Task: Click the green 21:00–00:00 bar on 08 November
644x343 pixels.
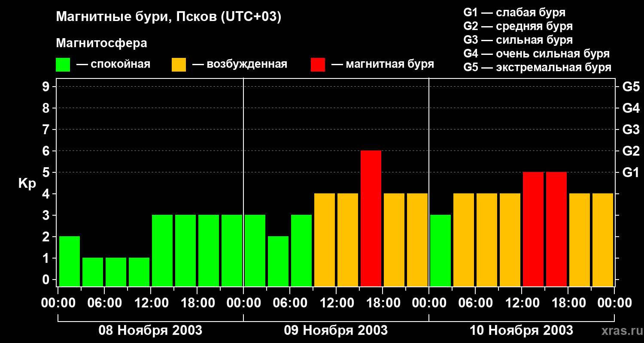Action: pos(232,250)
